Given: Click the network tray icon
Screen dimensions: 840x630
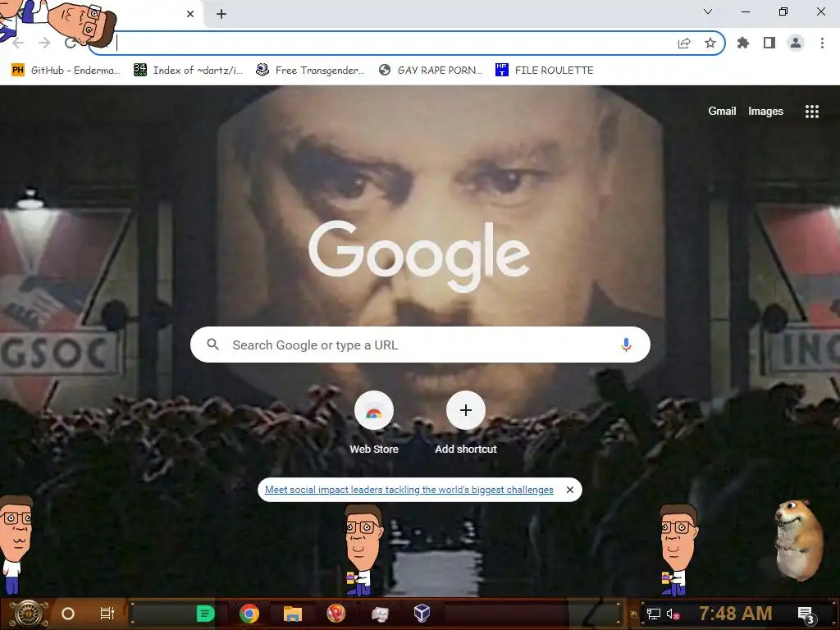Looking at the screenshot, I should point(653,614).
